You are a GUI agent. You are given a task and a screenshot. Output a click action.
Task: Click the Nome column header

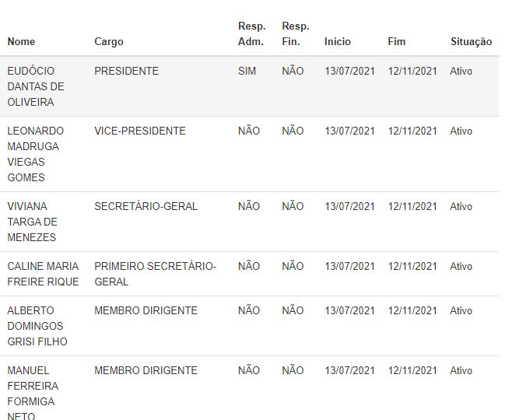[x=21, y=41]
